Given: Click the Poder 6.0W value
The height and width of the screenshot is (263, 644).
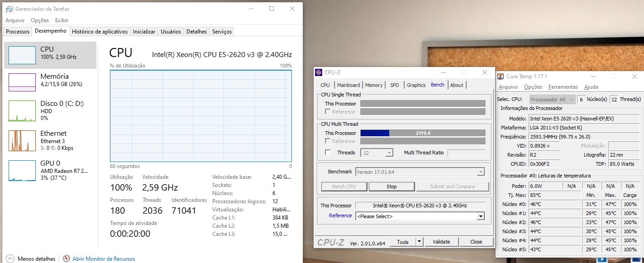Looking at the screenshot, I should click(x=545, y=186).
